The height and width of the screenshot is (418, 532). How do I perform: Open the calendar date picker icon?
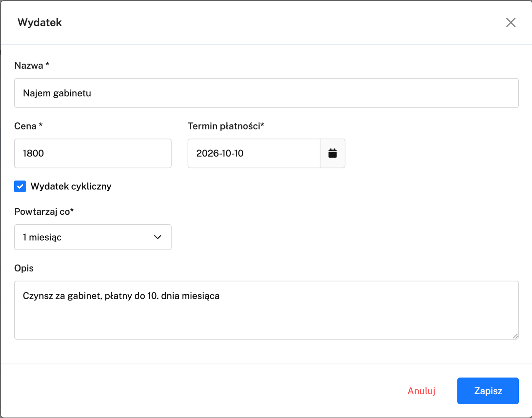click(332, 153)
